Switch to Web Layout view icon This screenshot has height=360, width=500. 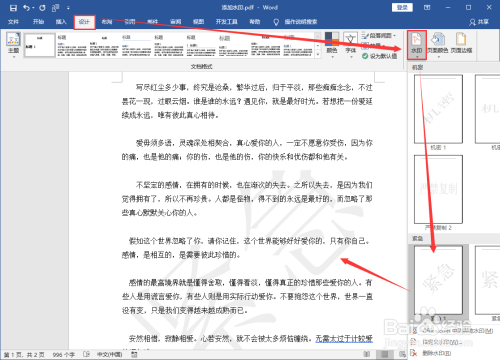403,354
